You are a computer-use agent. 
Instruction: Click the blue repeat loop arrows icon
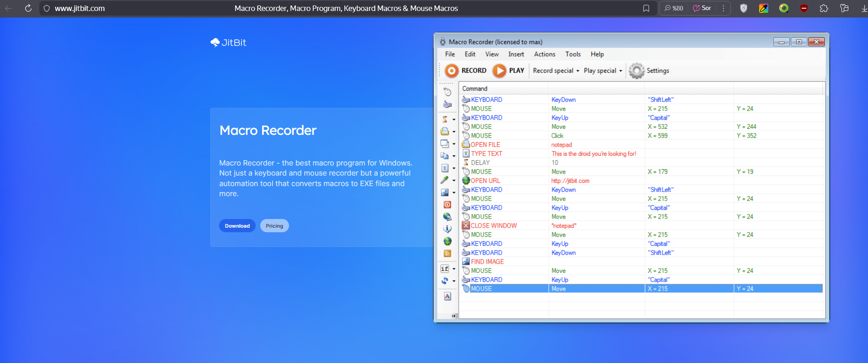coord(445,281)
